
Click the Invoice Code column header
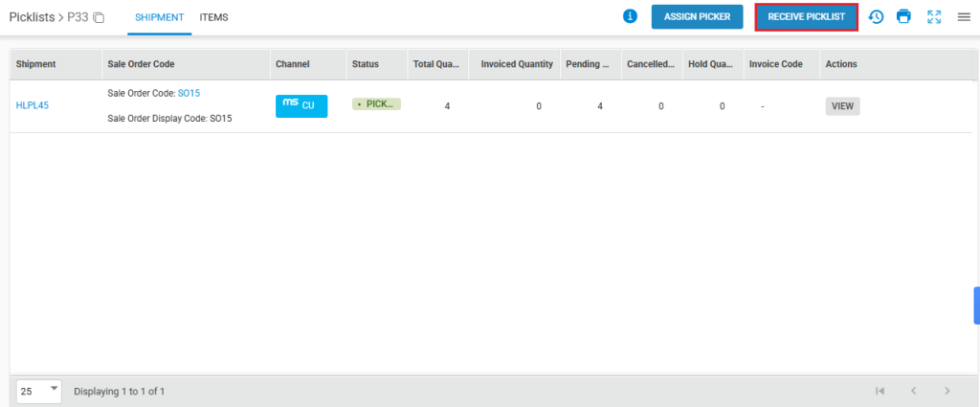(x=781, y=64)
